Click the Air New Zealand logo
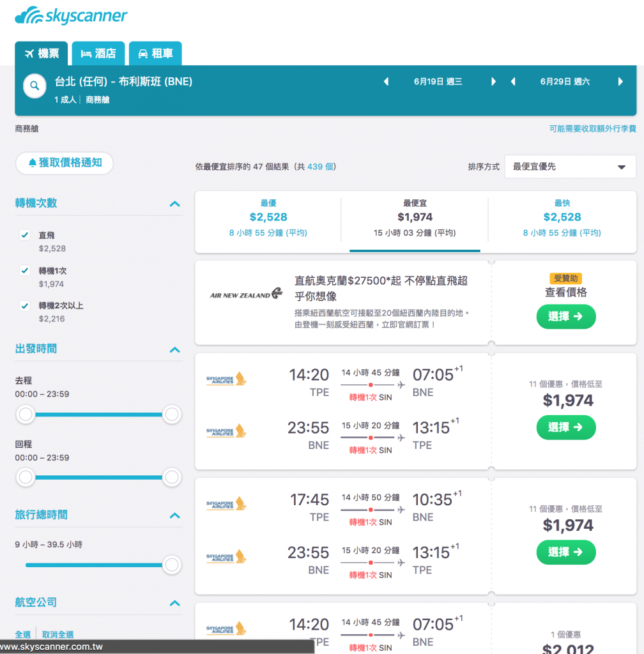Image resolution: width=644 pixels, height=654 pixels. 246,294
